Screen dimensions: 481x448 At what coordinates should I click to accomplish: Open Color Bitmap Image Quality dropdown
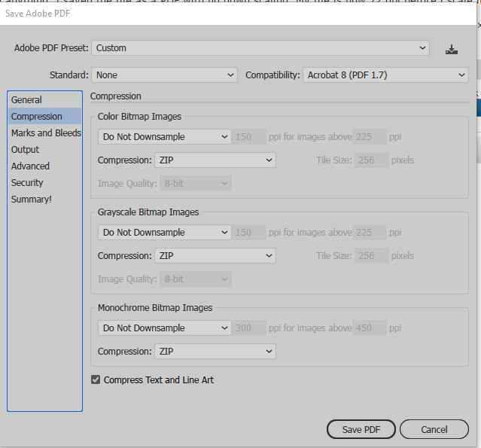[x=196, y=183]
